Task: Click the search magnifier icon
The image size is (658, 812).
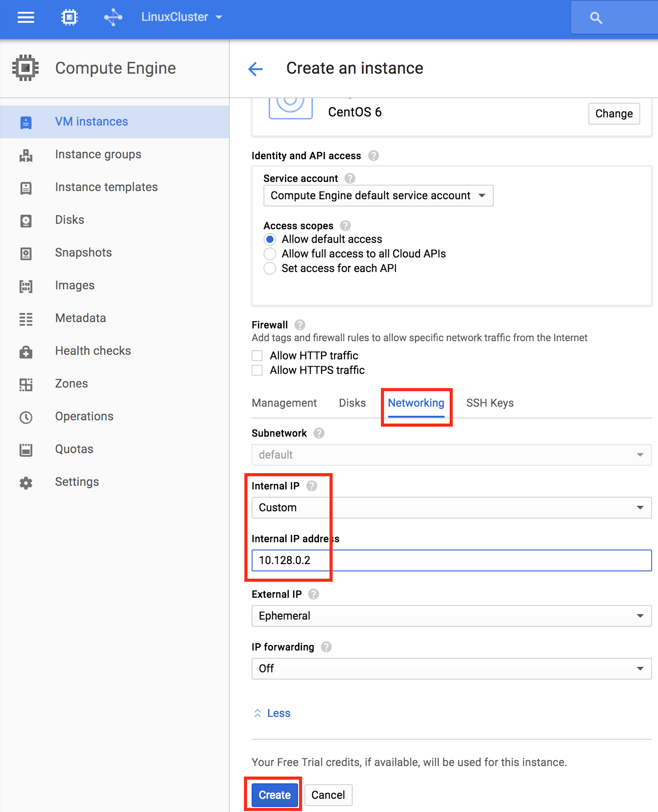Action: pos(596,18)
